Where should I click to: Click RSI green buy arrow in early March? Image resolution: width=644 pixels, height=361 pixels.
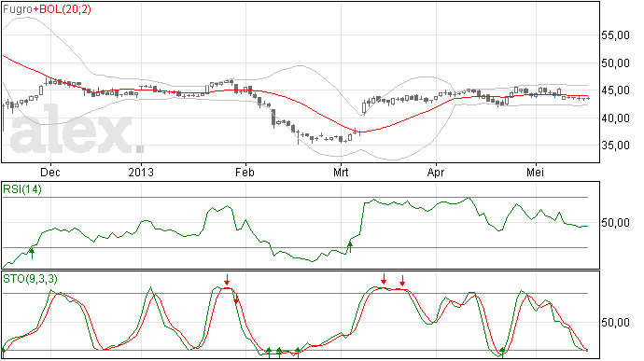click(350, 247)
